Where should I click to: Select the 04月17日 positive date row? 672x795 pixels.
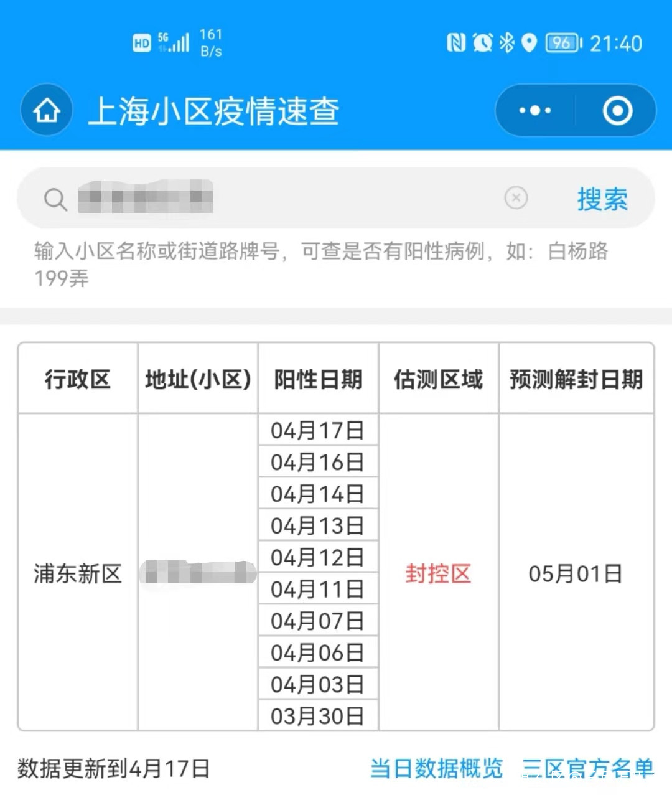[317, 430]
